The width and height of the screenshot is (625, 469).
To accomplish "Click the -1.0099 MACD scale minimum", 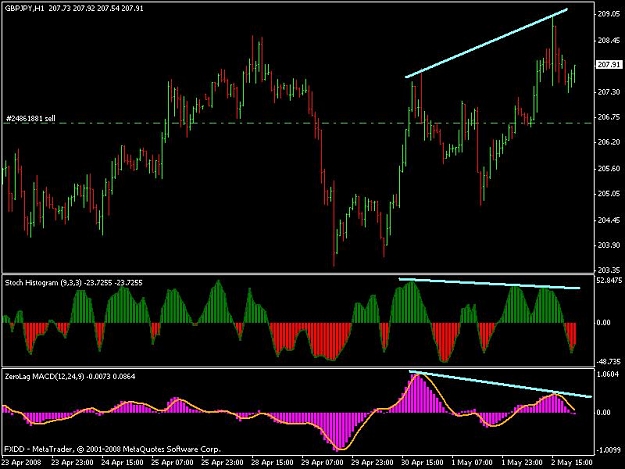I will (608, 450).
